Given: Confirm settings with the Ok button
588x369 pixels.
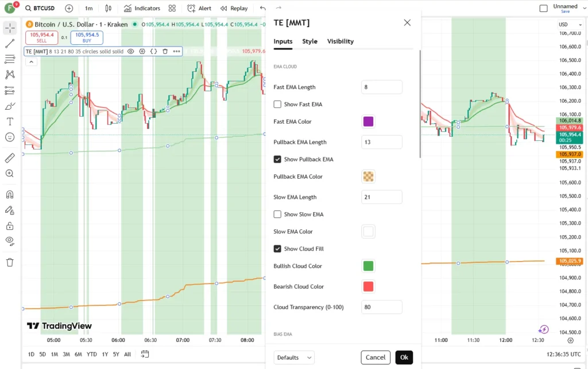Looking at the screenshot, I should pyautogui.click(x=404, y=358).
